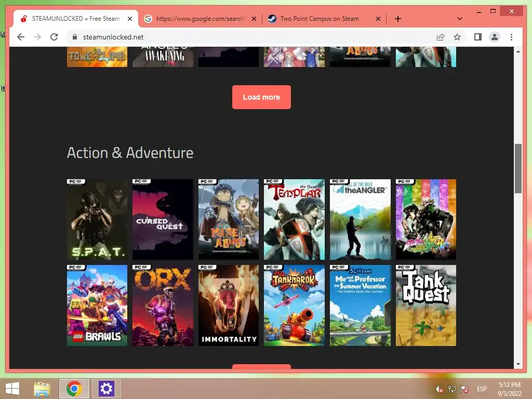This screenshot has height=399, width=532.
Task: Bookmark this page with the star
Action: click(x=457, y=37)
